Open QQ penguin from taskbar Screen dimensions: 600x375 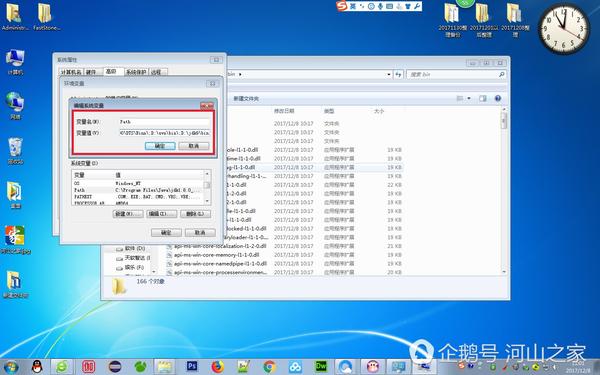[x=37, y=367]
